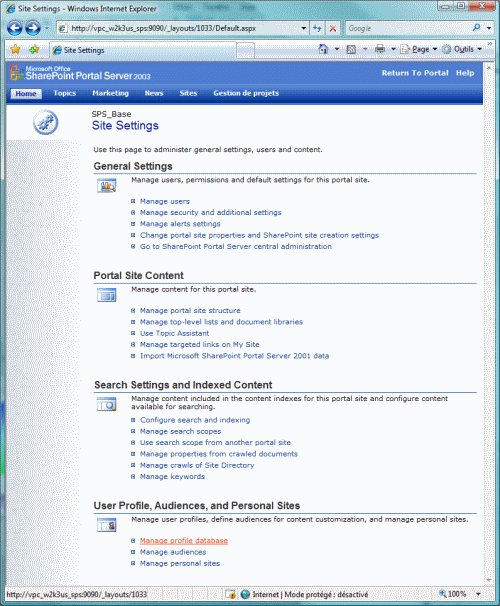Click the Portal Site Content section icon
500x606 pixels.
point(107,295)
